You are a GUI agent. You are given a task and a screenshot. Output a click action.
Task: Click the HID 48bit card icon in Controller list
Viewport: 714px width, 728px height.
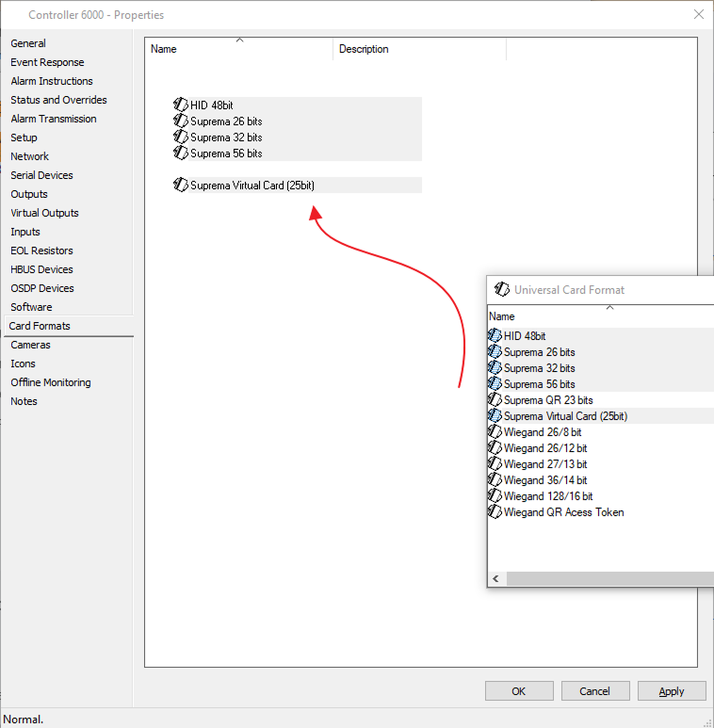click(x=181, y=105)
